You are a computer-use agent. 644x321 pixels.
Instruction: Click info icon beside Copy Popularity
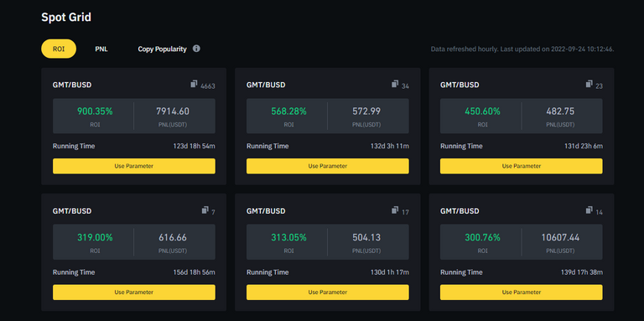point(196,49)
